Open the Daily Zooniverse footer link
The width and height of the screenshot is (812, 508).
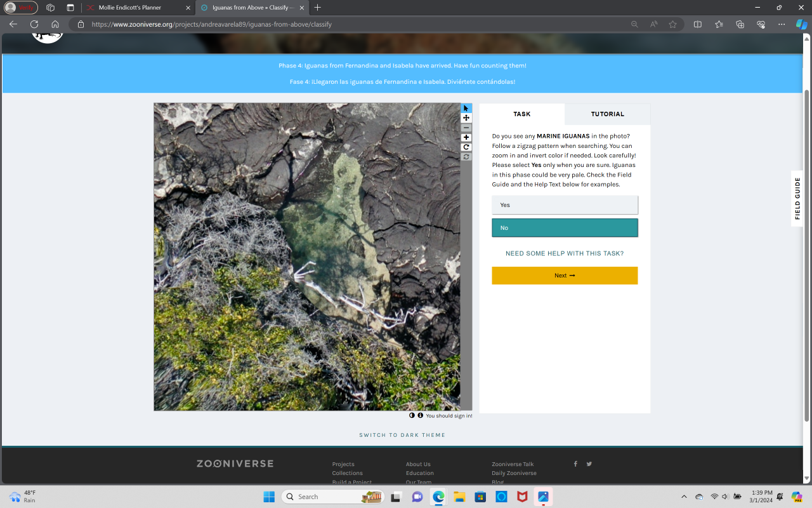coord(514,473)
